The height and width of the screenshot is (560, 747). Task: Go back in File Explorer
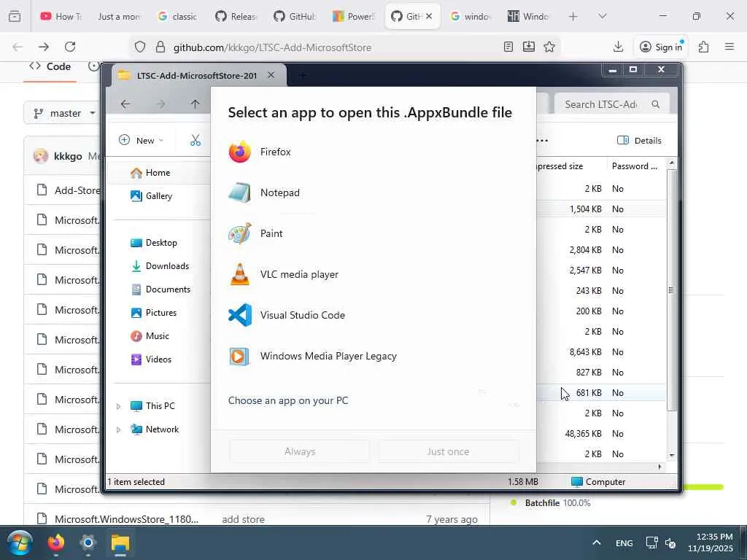click(x=125, y=104)
